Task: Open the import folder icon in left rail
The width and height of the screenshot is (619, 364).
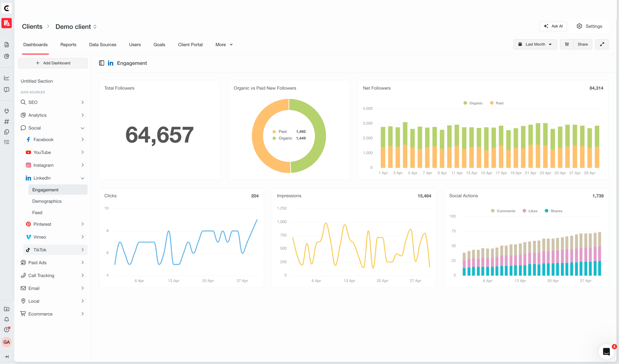Action: pos(7,309)
